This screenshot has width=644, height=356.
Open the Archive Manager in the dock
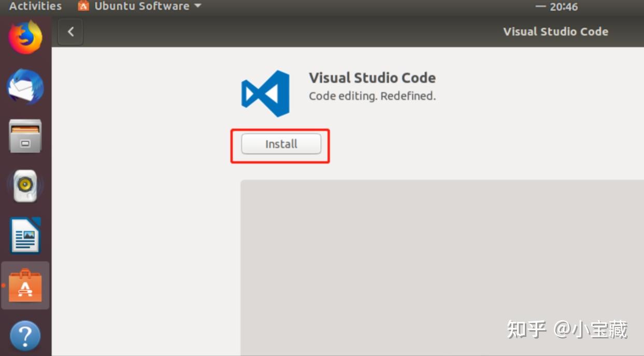(x=25, y=136)
